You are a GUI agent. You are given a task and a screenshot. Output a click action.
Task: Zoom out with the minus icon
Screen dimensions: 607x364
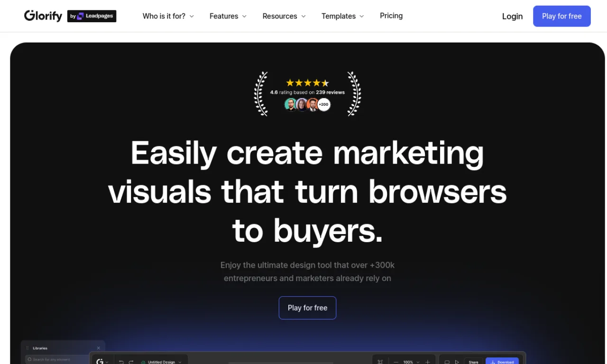[x=396, y=362]
